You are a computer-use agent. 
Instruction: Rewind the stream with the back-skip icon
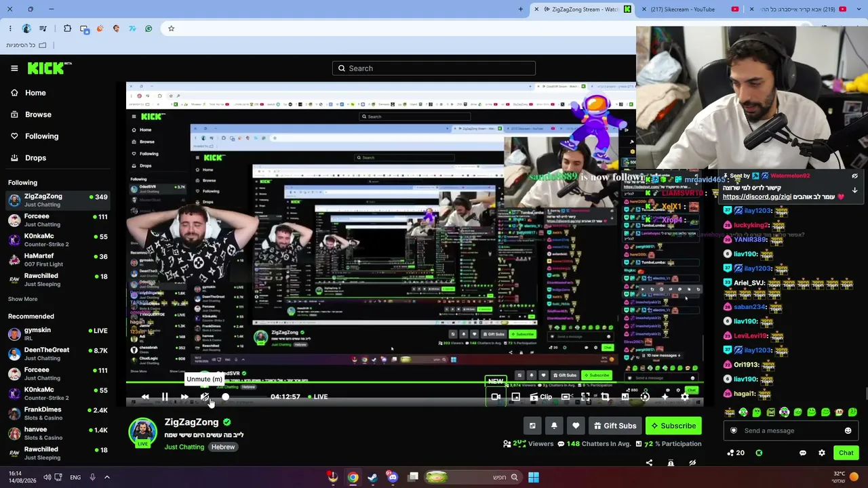click(145, 397)
